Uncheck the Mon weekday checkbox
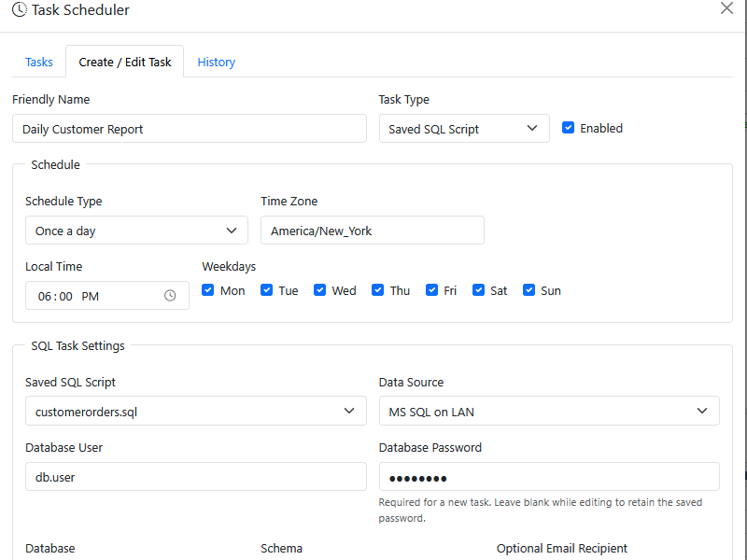Image resolution: width=747 pixels, height=560 pixels. [207, 290]
